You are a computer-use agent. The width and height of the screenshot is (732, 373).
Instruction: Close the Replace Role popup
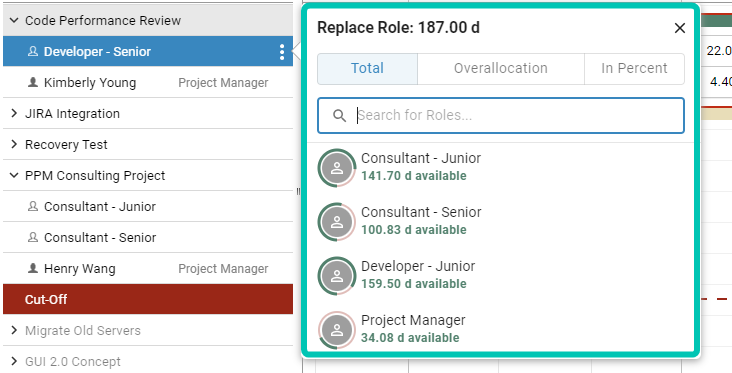(x=680, y=28)
